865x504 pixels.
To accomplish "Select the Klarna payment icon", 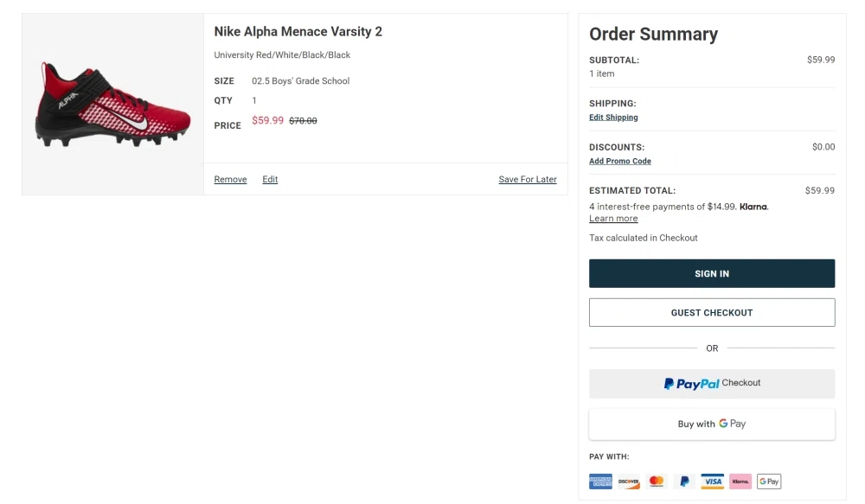I will coord(740,481).
